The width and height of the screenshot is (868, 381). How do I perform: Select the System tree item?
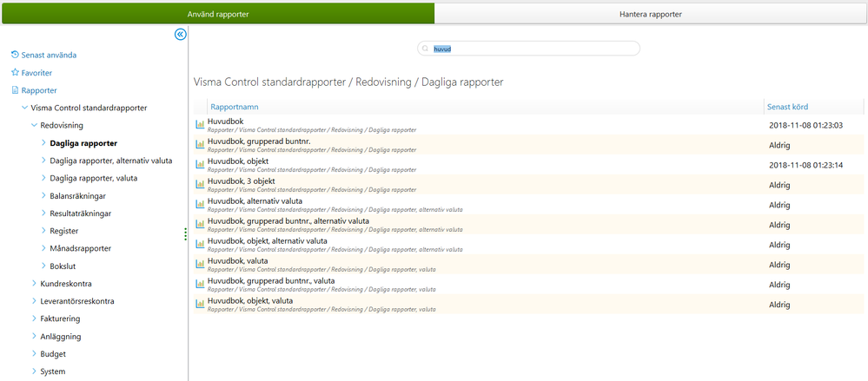(x=53, y=371)
